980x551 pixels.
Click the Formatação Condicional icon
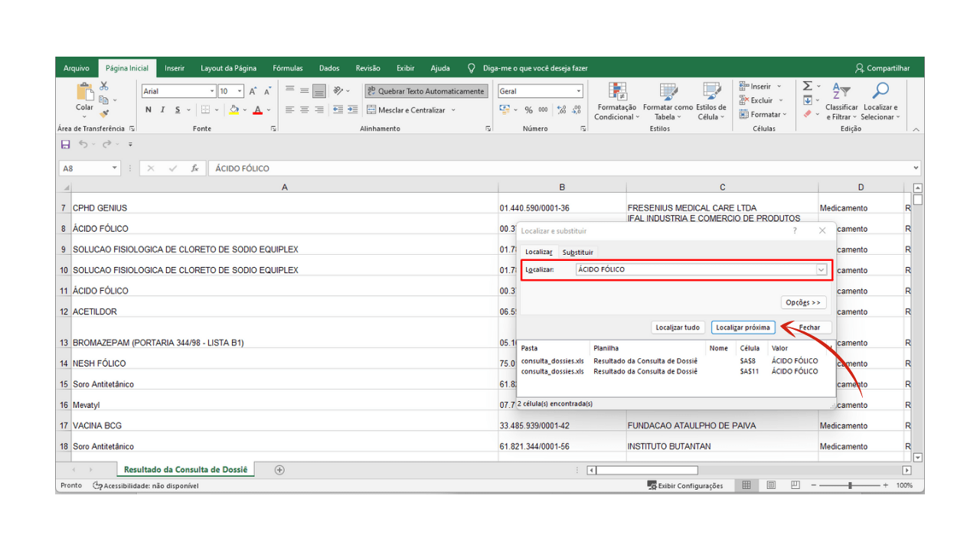coord(617,91)
